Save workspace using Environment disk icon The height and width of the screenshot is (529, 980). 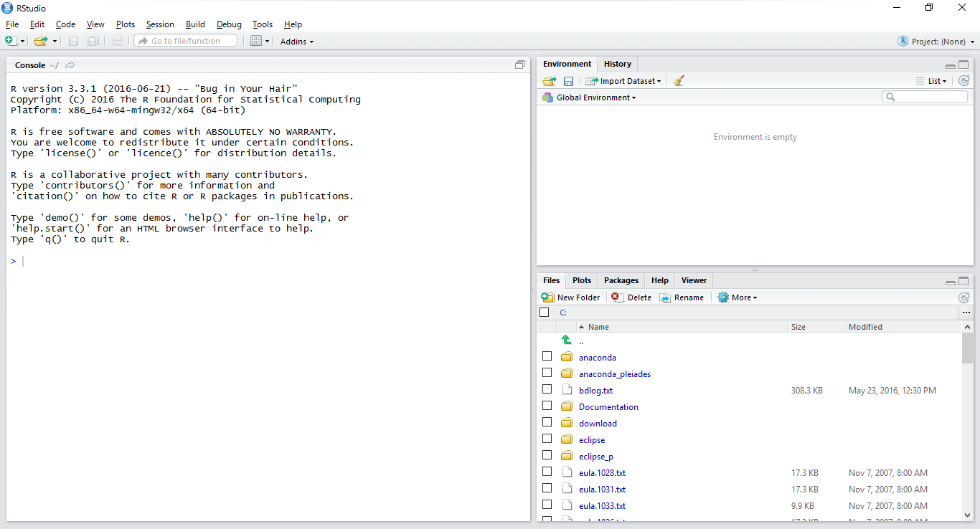click(x=568, y=81)
